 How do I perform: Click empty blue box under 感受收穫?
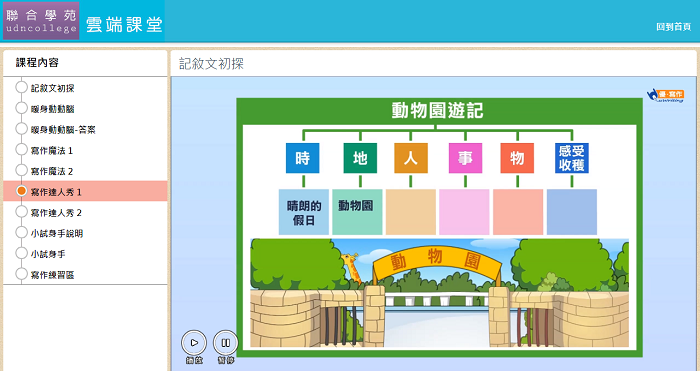click(x=572, y=212)
